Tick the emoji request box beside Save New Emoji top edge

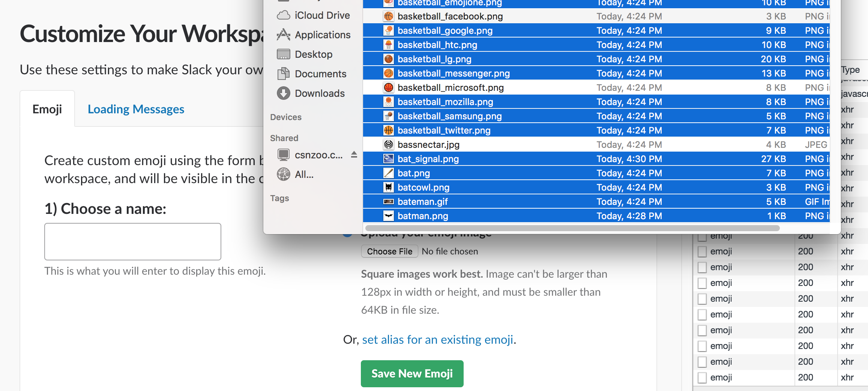click(702, 362)
